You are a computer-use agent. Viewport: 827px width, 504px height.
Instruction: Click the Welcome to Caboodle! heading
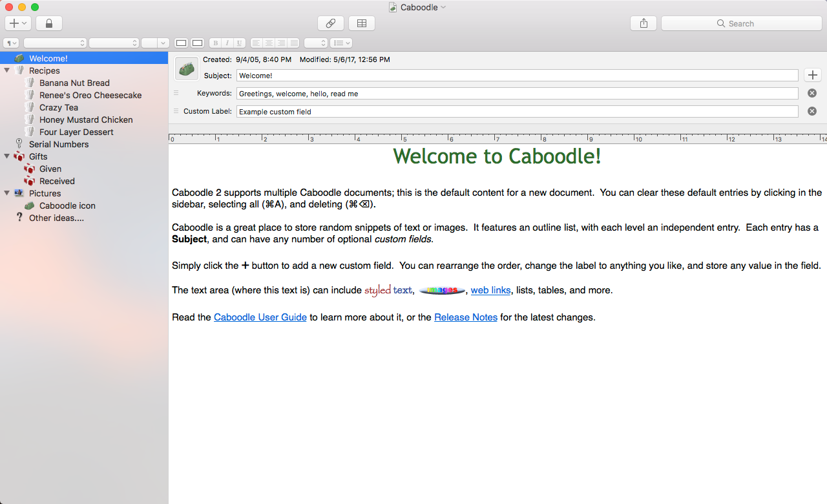tap(497, 156)
